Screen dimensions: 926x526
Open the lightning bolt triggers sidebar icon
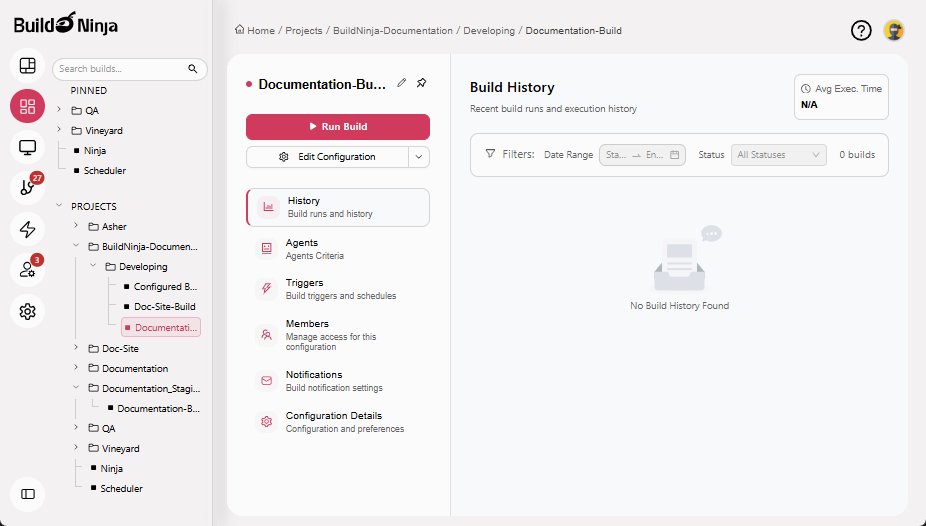tap(27, 229)
